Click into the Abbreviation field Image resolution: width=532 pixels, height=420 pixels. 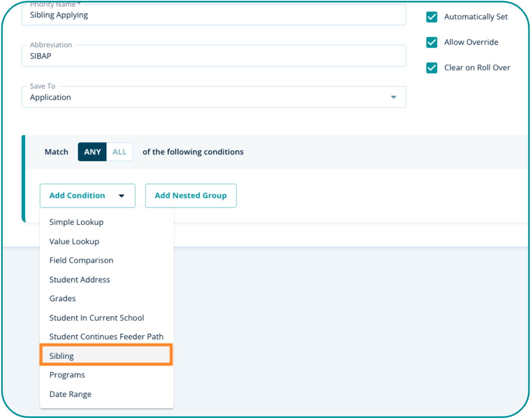click(x=213, y=56)
